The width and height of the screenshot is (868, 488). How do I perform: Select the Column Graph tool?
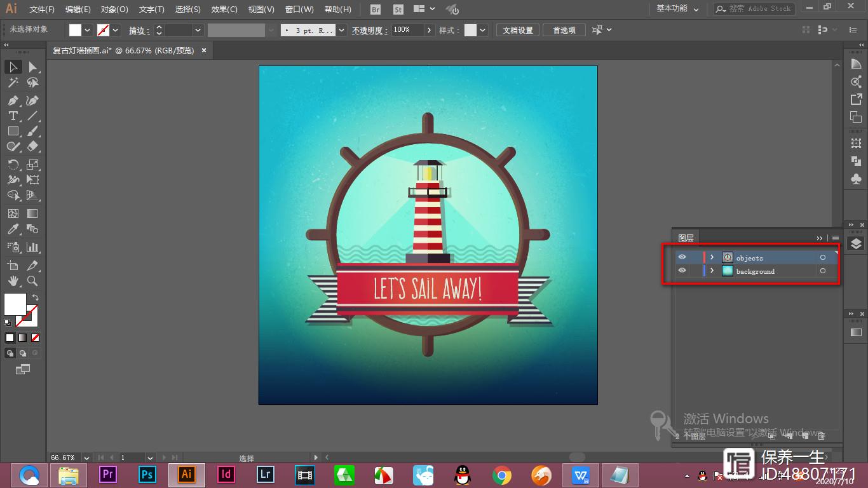point(32,247)
